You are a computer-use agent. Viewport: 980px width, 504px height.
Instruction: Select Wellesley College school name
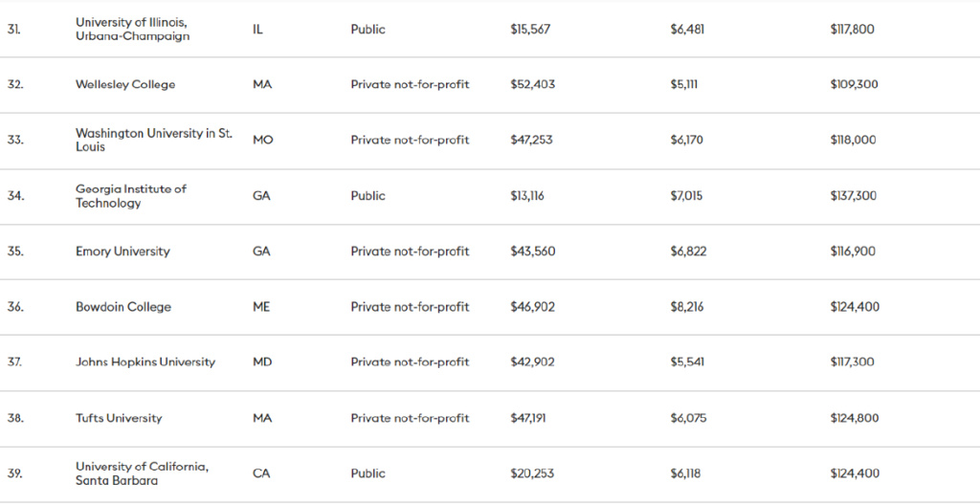[125, 84]
